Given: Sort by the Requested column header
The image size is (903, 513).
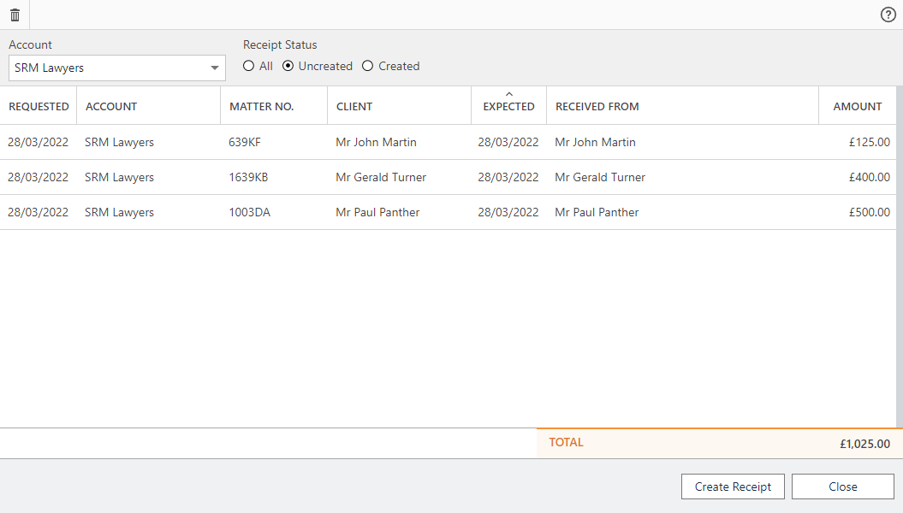Looking at the screenshot, I should pos(38,106).
